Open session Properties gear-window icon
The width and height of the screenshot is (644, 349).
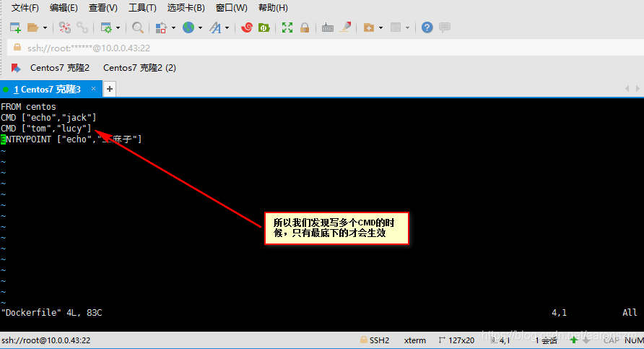(x=106, y=27)
